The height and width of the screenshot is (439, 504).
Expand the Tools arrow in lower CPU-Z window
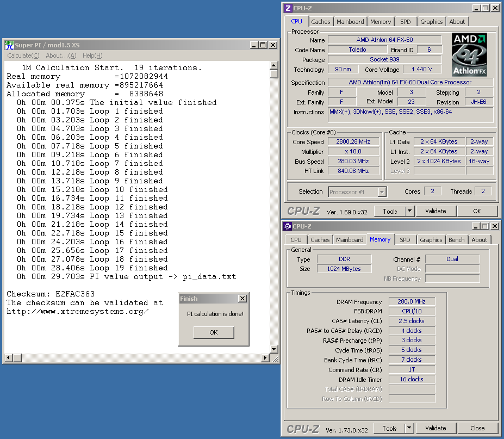coord(409,428)
